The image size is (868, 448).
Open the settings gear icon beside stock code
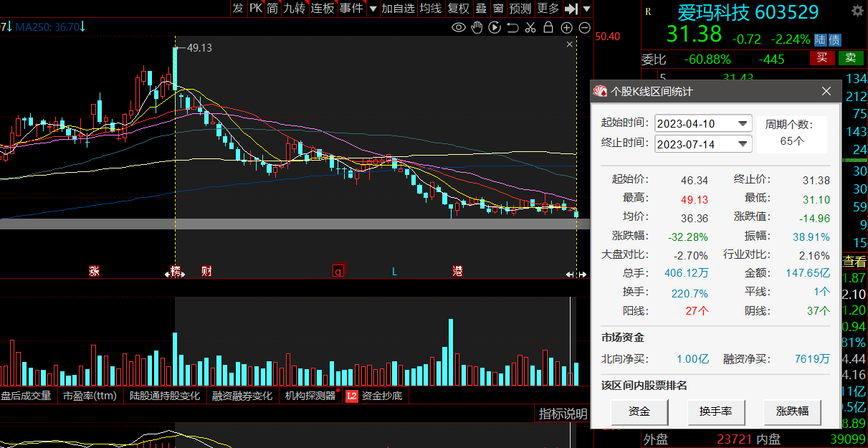click(857, 11)
